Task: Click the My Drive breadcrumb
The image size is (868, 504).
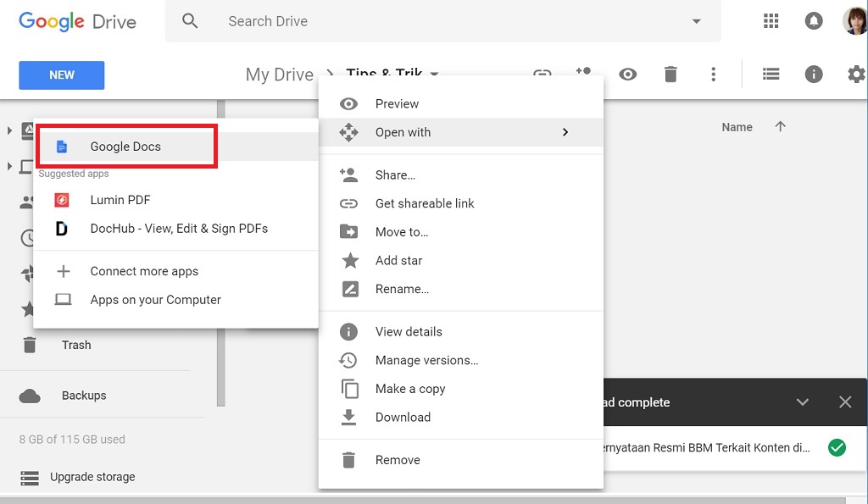Action: click(280, 75)
